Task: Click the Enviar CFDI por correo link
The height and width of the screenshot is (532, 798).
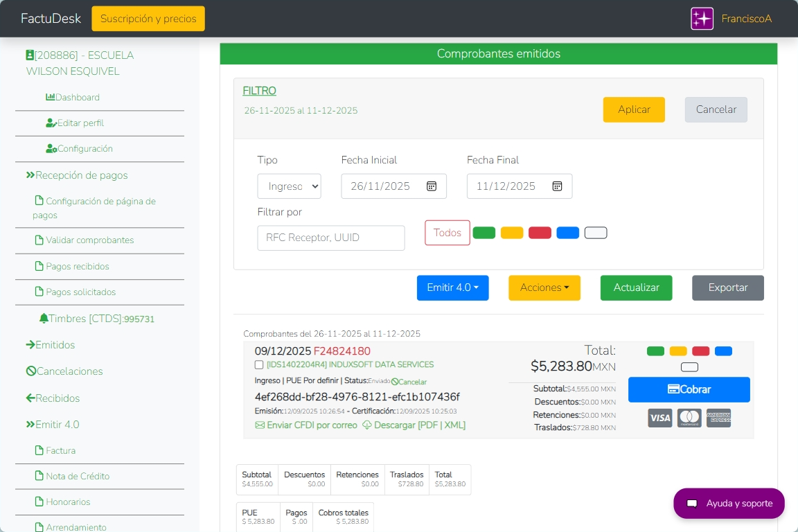Action: pyautogui.click(x=306, y=425)
